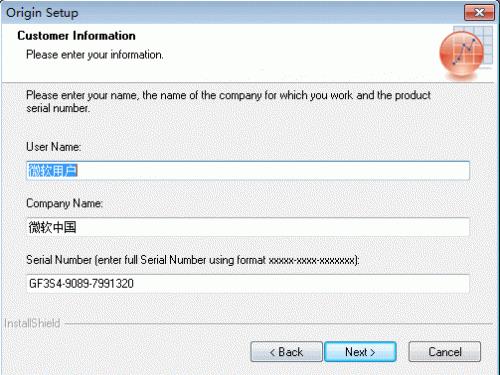
Task: Click the instruction paragraph about serial number
Action: pyautogui.click(x=228, y=102)
